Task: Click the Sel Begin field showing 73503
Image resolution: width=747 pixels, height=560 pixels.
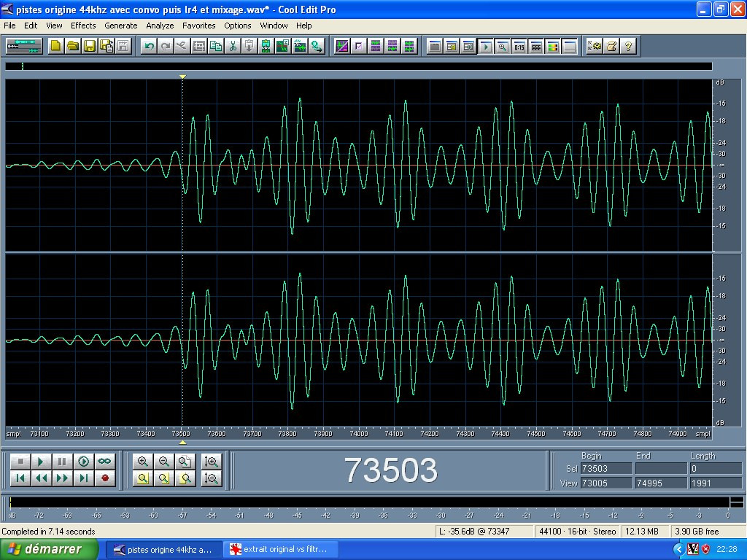Action: [606, 469]
